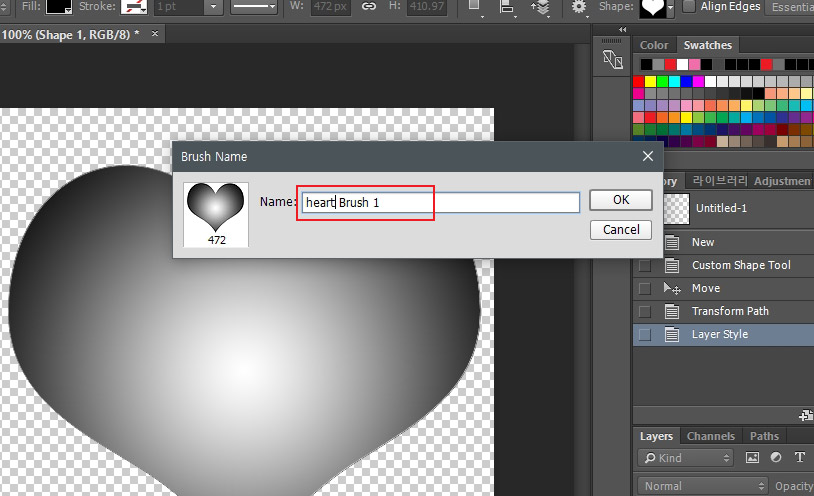
Task: Open the gear settings icon in options bar
Action: click(578, 7)
